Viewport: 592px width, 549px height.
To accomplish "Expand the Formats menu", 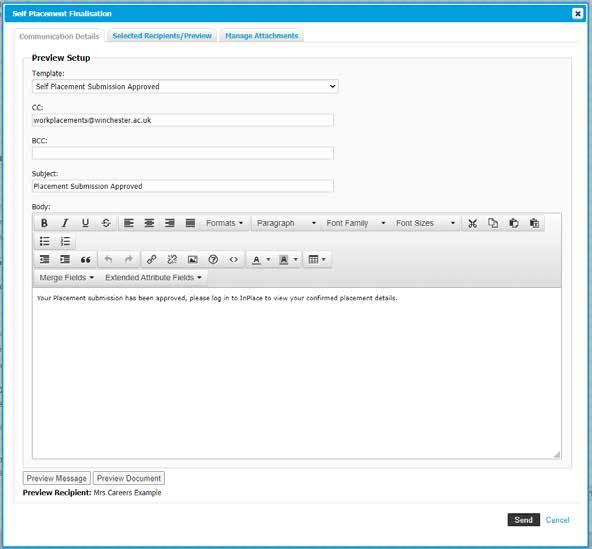I will pos(224,223).
